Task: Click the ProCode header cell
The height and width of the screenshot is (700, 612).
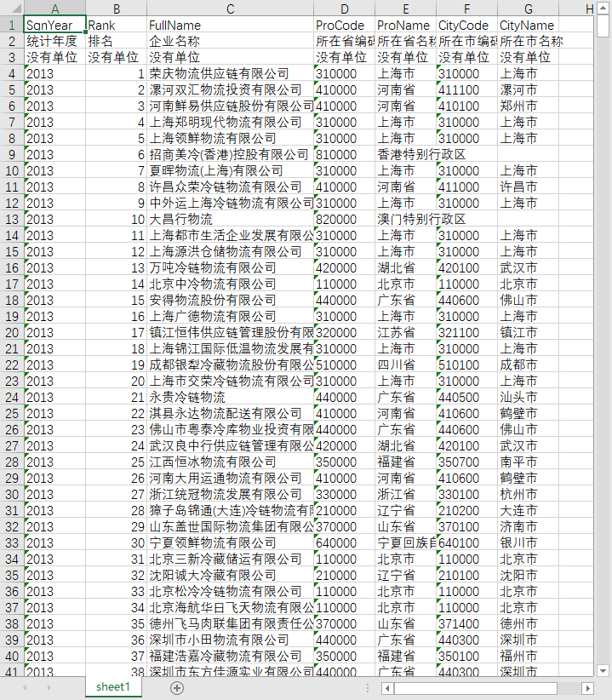Action: coord(345,25)
